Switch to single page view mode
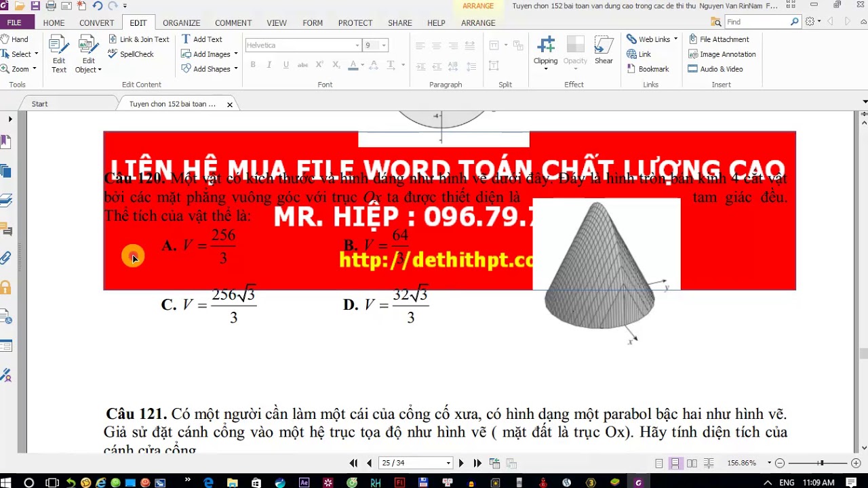Viewport: 868px width, 488px height. tap(658, 463)
